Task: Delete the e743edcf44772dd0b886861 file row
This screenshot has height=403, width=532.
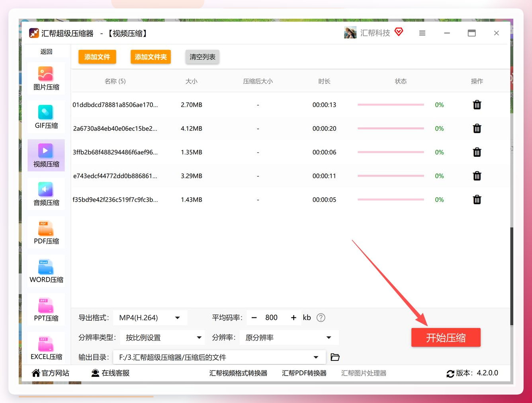Action: click(477, 176)
